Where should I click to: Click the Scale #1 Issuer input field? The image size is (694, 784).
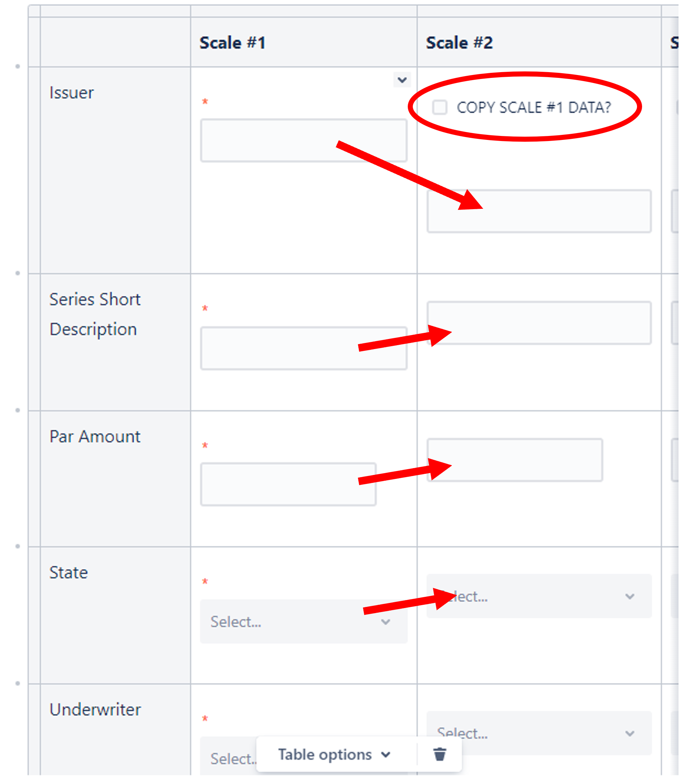303,140
